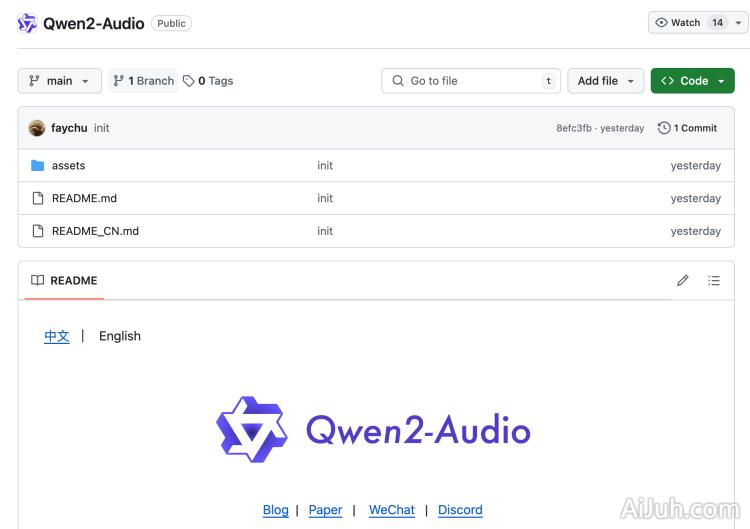Viewport: 750px width, 529px height.
Task: Click the English language label
Action: tap(120, 336)
